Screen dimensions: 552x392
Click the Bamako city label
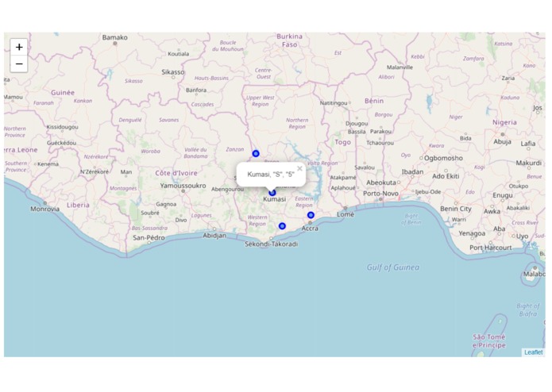click(x=114, y=37)
